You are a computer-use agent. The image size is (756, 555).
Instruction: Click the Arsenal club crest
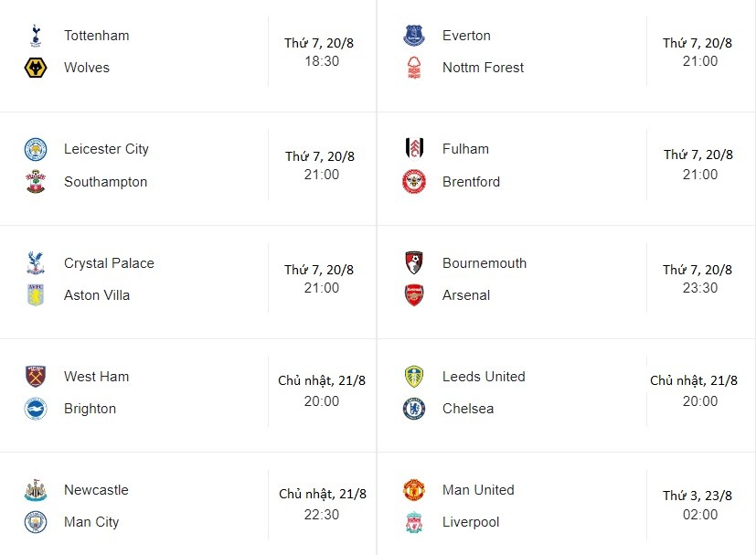(414, 295)
